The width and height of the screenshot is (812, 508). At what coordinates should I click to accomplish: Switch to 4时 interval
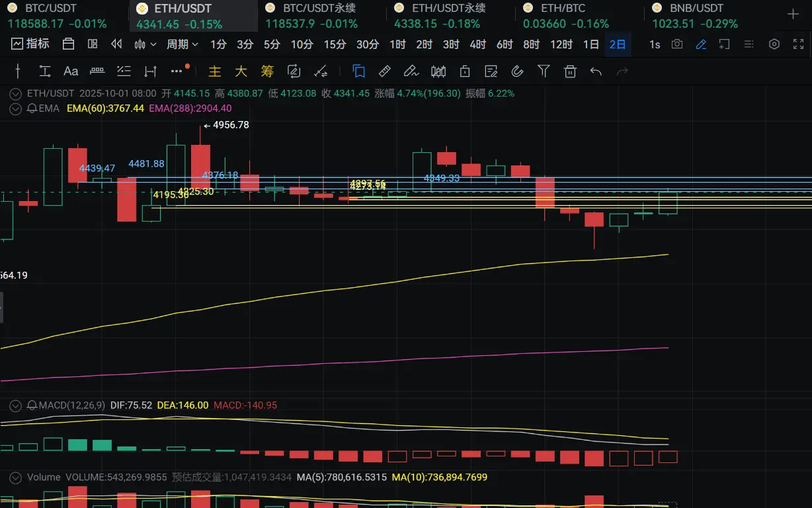click(x=477, y=44)
